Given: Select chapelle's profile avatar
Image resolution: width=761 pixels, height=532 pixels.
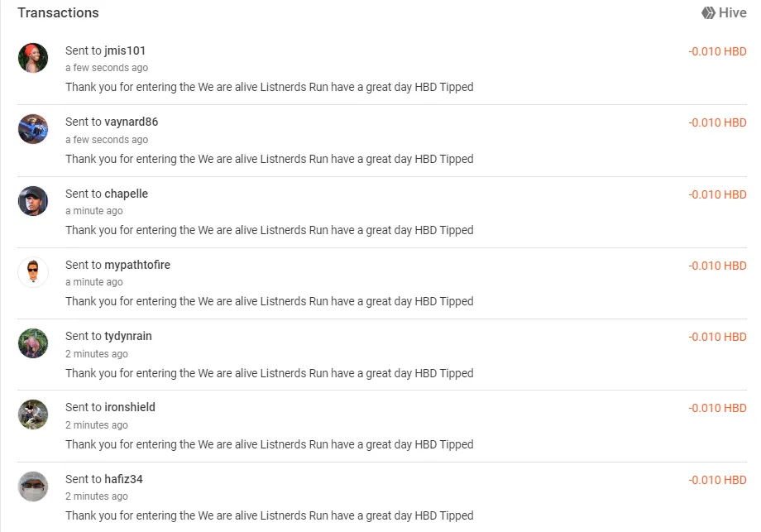Looking at the screenshot, I should (x=33, y=201).
